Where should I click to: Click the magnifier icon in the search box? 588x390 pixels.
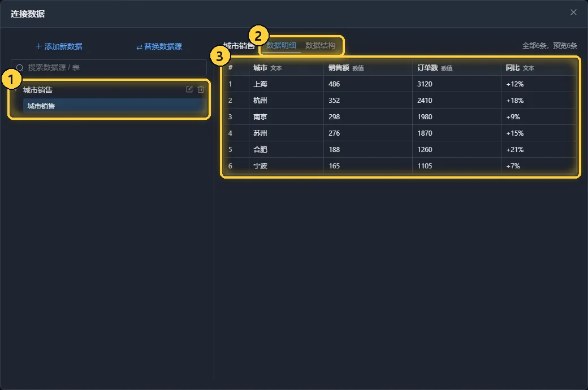pos(20,67)
